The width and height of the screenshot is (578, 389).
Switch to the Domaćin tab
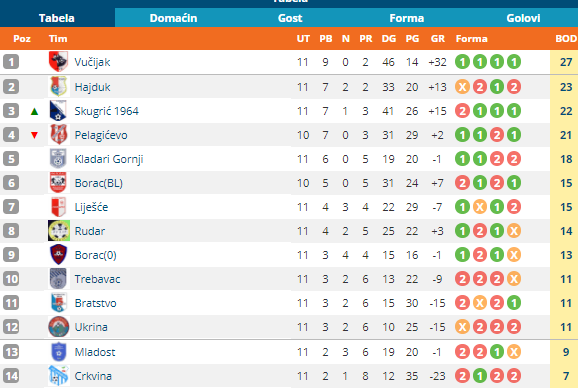pyautogui.click(x=173, y=18)
